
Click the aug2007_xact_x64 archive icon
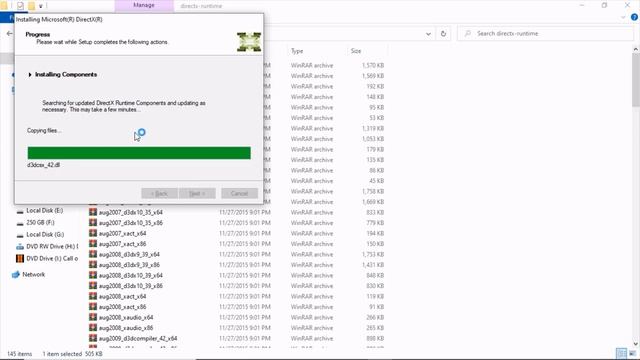93,233
